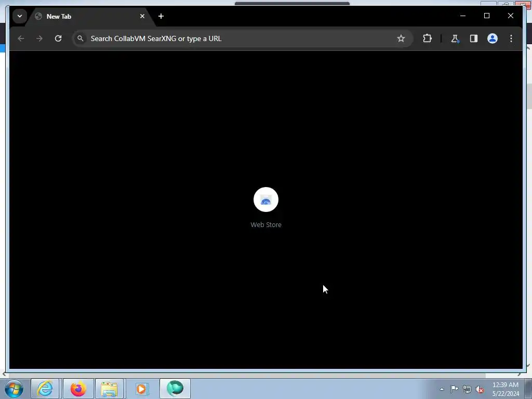Close the New Tab tab

(x=142, y=16)
